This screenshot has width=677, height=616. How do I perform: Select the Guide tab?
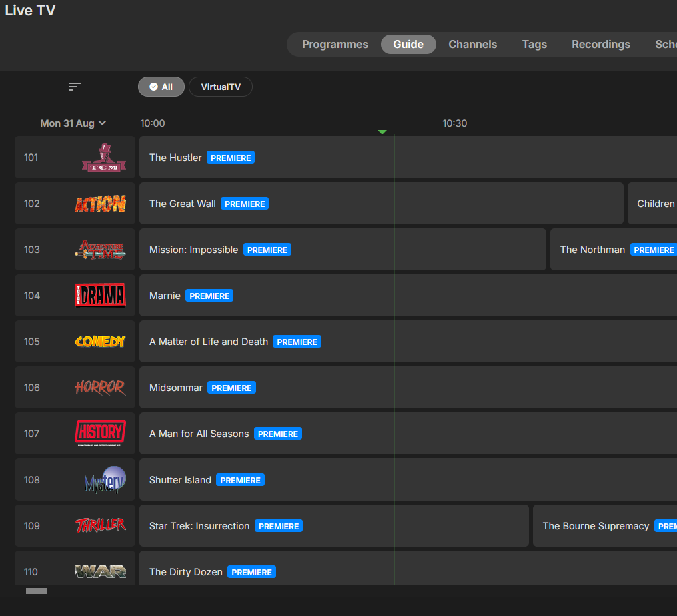(408, 45)
